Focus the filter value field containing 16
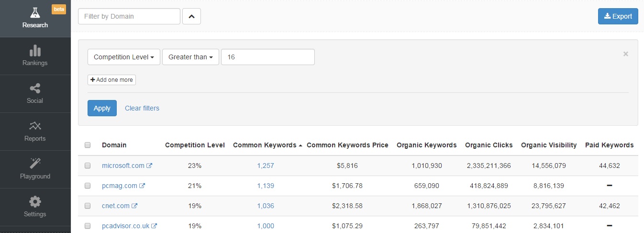644x233 pixels. 268,57
